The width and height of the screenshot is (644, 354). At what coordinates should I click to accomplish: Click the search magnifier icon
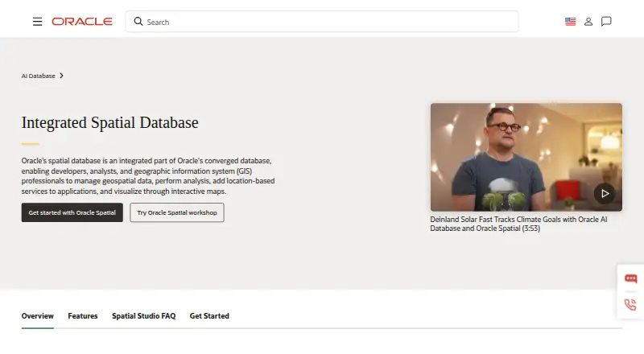(138, 22)
